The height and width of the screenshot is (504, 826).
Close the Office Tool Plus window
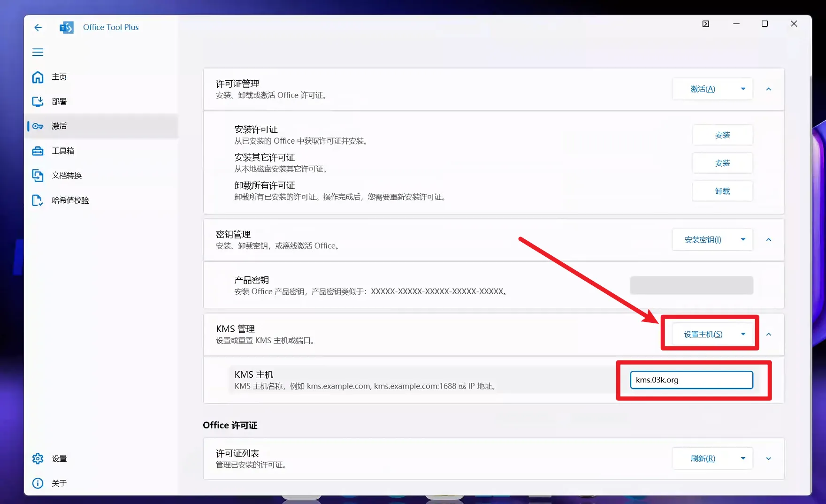[794, 24]
